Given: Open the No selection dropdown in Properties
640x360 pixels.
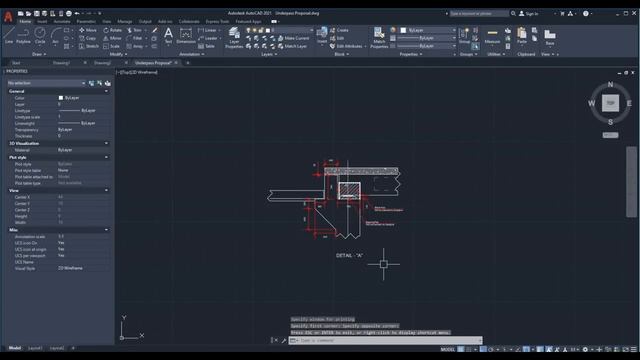Looking at the screenshot, I should pos(46,83).
